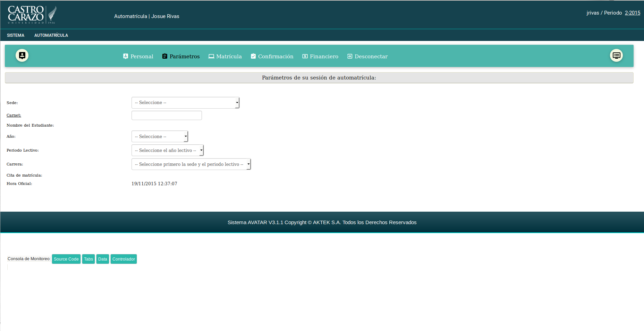Click the Carnet text input field
The width and height of the screenshot is (644, 331).
[x=167, y=116]
